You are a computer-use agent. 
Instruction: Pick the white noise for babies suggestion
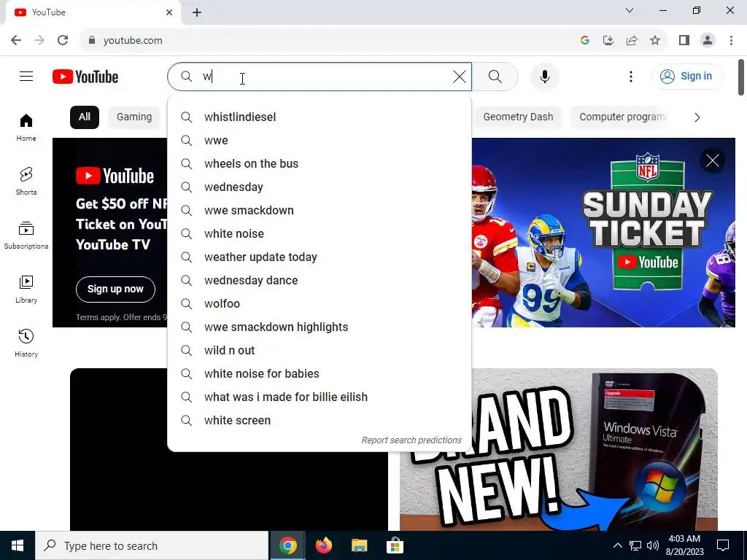click(320, 374)
